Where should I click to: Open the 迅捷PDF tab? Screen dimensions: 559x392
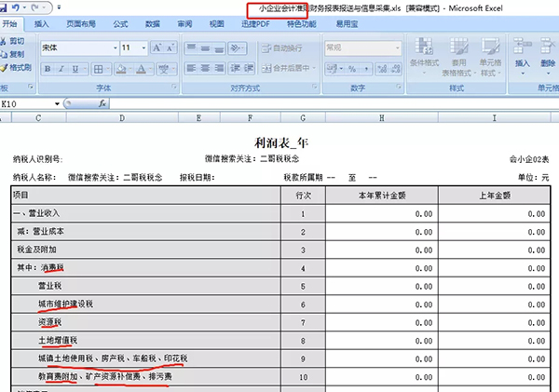(x=255, y=24)
